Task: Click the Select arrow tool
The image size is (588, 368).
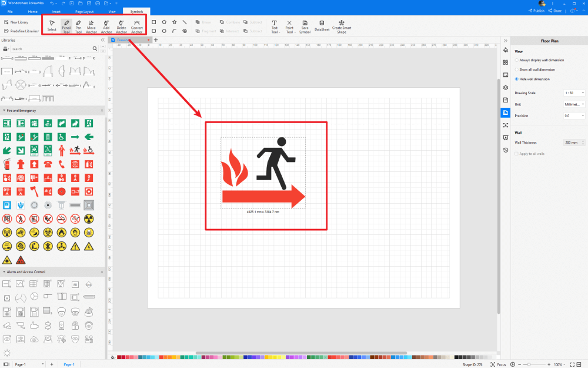Action: tap(52, 26)
